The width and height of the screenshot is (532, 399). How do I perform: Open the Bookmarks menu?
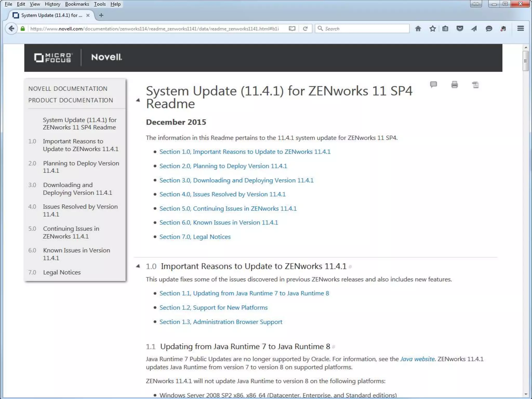[77, 4]
